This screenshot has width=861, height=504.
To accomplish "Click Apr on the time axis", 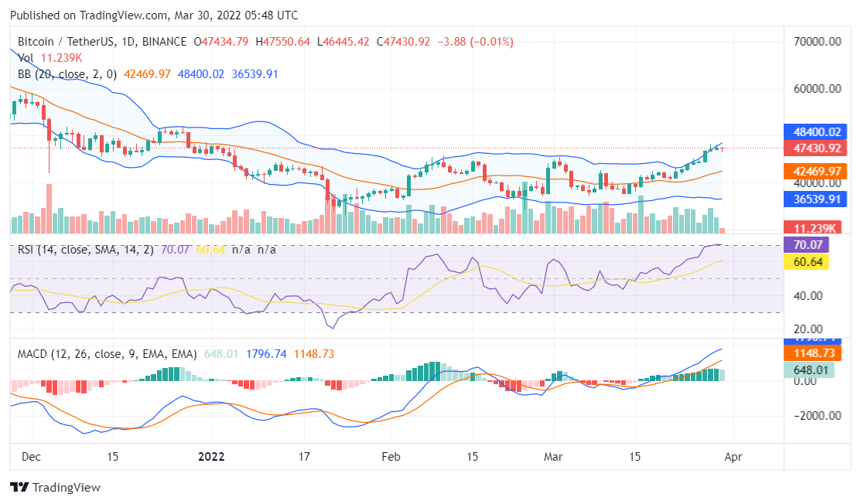I will (733, 457).
